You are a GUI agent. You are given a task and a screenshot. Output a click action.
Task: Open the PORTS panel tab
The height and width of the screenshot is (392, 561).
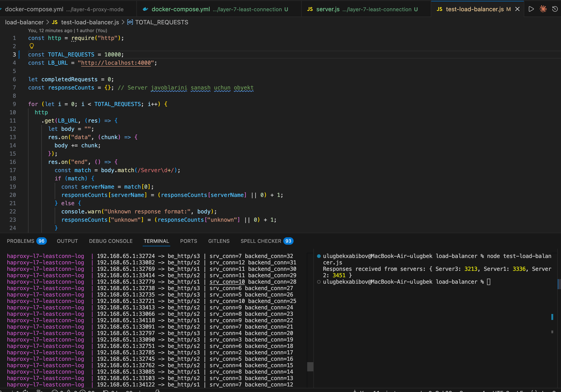click(x=188, y=241)
